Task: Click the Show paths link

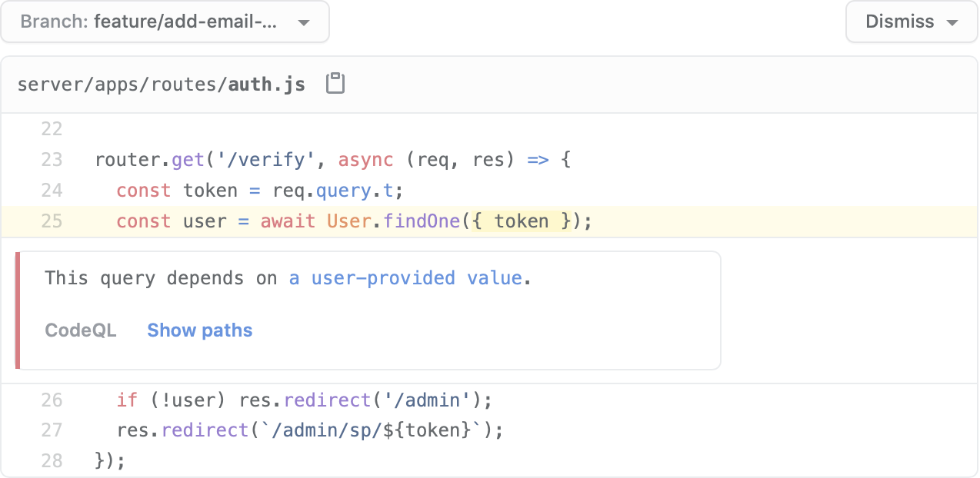Action: click(200, 330)
